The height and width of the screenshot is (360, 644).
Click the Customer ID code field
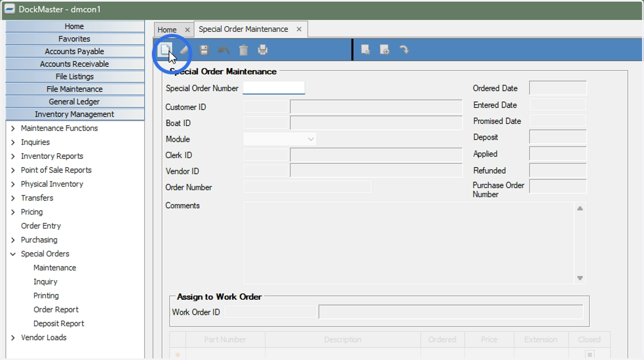(x=266, y=106)
